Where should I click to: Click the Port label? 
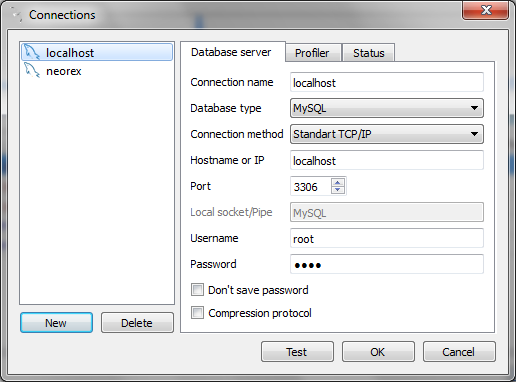(x=200, y=186)
